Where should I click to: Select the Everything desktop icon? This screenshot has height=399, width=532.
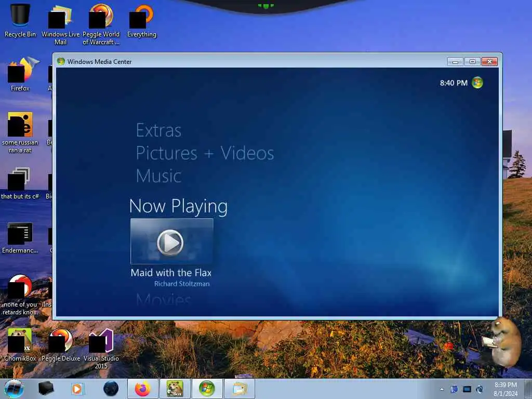(x=141, y=21)
